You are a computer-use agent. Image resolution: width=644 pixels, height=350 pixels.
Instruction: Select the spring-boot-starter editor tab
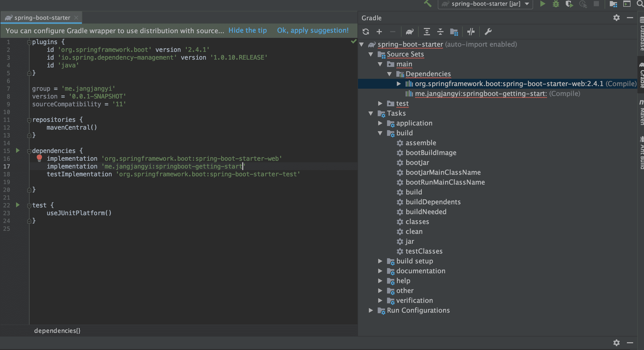pos(41,18)
